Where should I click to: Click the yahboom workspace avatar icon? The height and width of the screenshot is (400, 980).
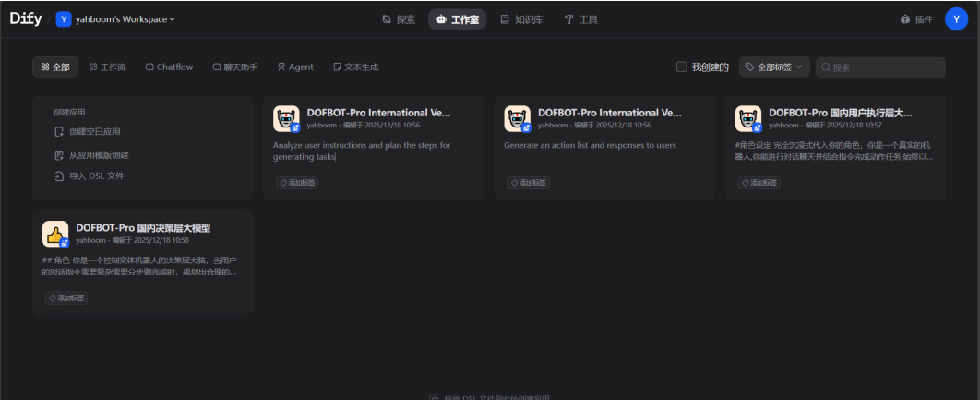pos(64,18)
